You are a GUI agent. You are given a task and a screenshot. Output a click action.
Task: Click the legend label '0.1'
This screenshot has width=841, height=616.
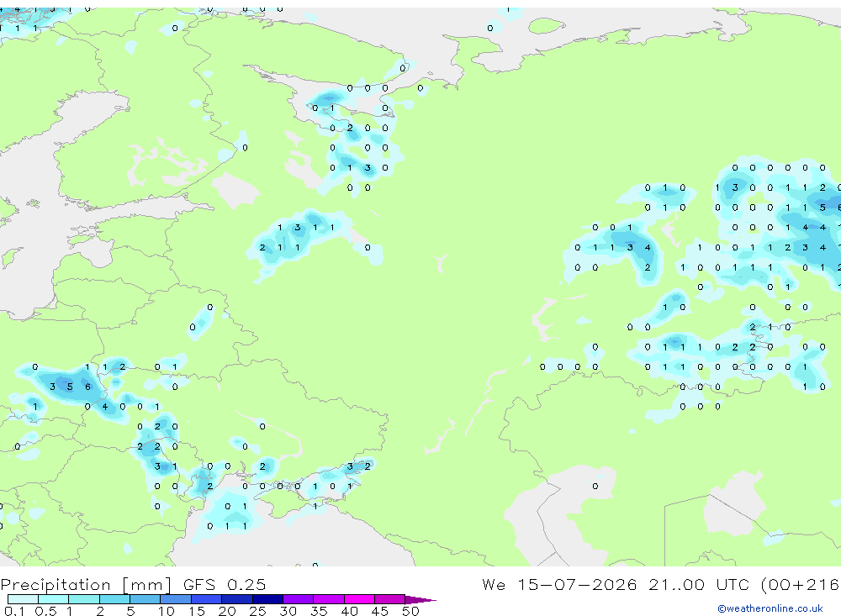pyautogui.click(x=14, y=611)
